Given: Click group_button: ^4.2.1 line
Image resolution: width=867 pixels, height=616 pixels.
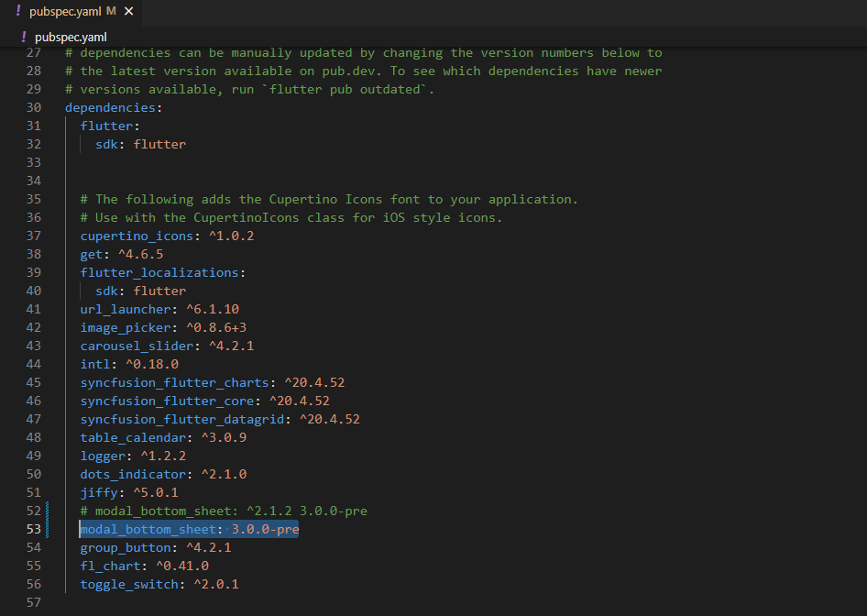Looking at the screenshot, I should coord(156,547).
